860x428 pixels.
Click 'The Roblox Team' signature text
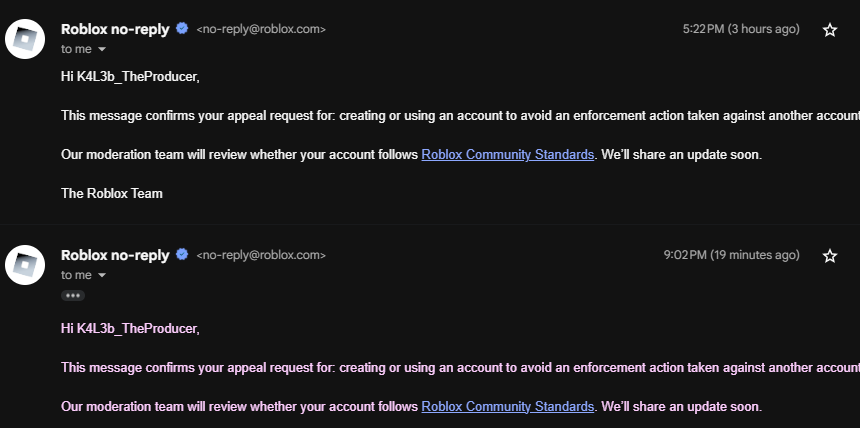(x=111, y=193)
